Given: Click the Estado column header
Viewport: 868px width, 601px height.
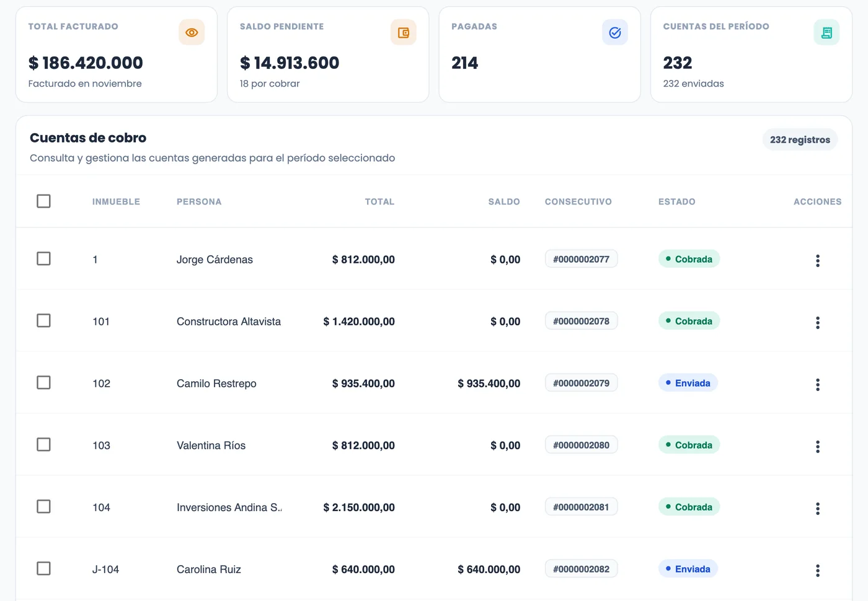Looking at the screenshot, I should coord(677,201).
